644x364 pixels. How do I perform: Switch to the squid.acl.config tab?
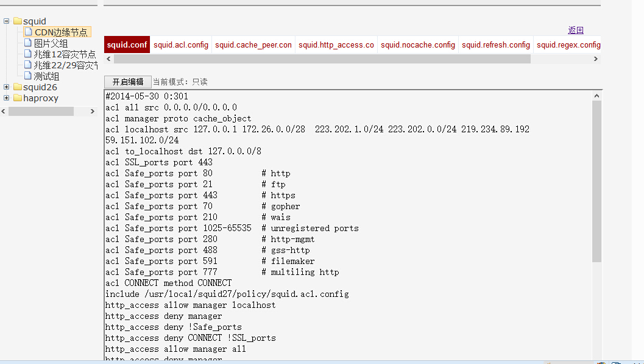click(x=181, y=45)
